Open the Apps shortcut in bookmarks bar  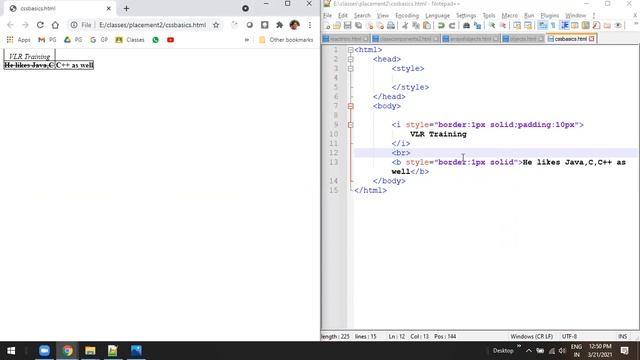(18, 40)
